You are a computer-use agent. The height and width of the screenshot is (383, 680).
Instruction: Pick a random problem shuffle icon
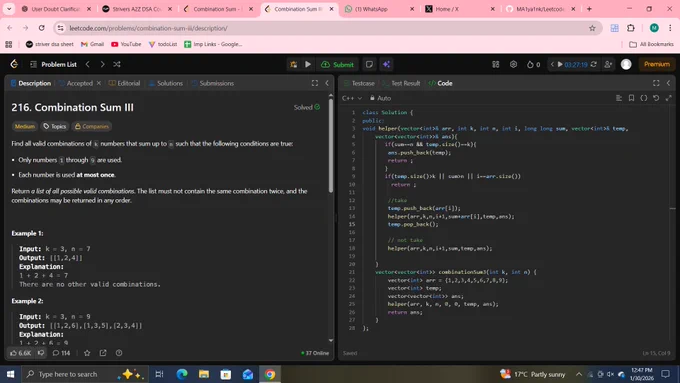[117, 64]
